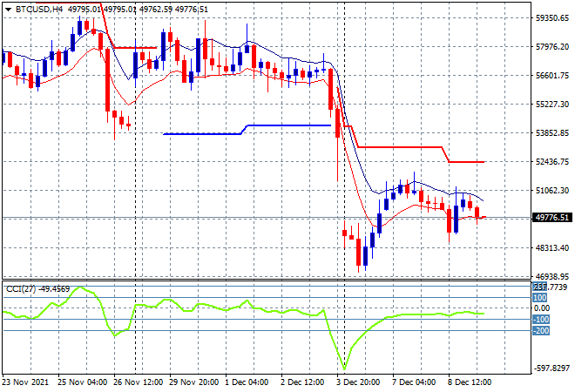Screen dimensions: 575x392
Task: Click time axis label 26 Nov 12:00
Action: click(x=139, y=382)
